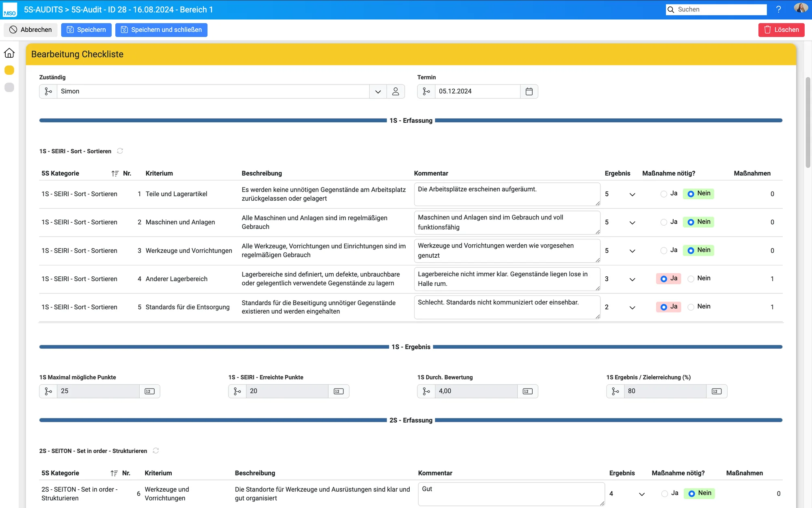Click the Beschreibung header in 1S table

click(262, 174)
